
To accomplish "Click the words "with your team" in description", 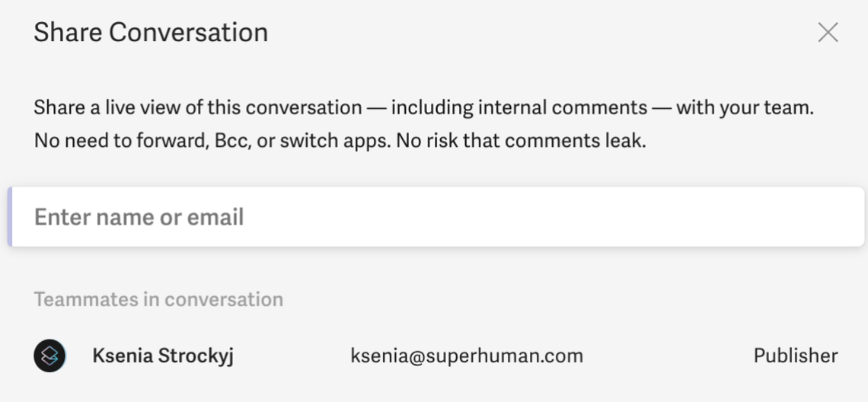I will [x=743, y=107].
